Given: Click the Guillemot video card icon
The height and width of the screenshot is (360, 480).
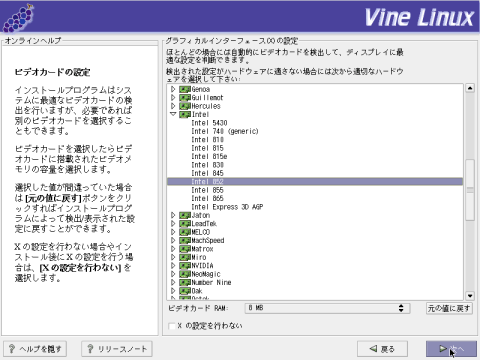Looking at the screenshot, I should tap(185, 97).
